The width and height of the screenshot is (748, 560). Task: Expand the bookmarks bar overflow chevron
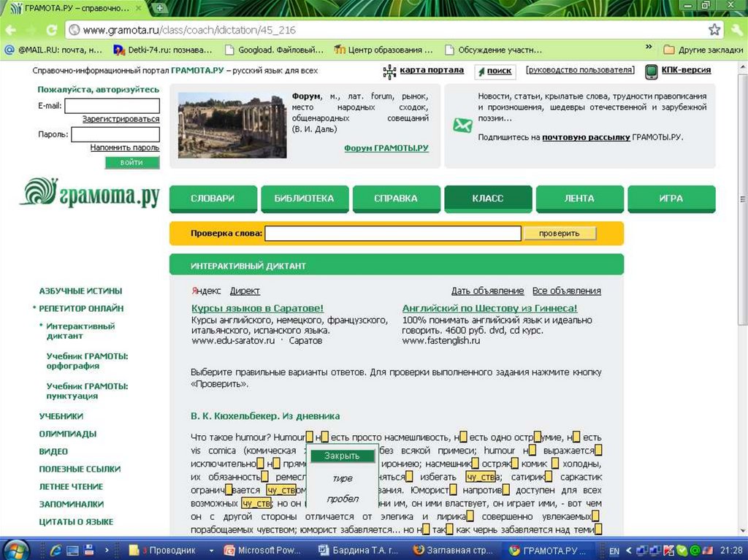pyautogui.click(x=648, y=48)
